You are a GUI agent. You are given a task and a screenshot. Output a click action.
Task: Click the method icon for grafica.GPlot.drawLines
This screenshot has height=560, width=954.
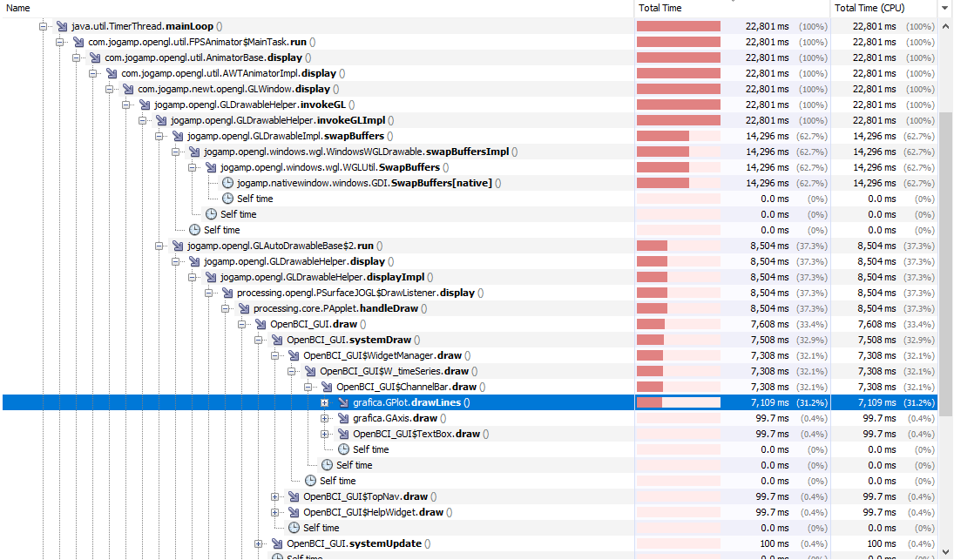tap(342, 402)
